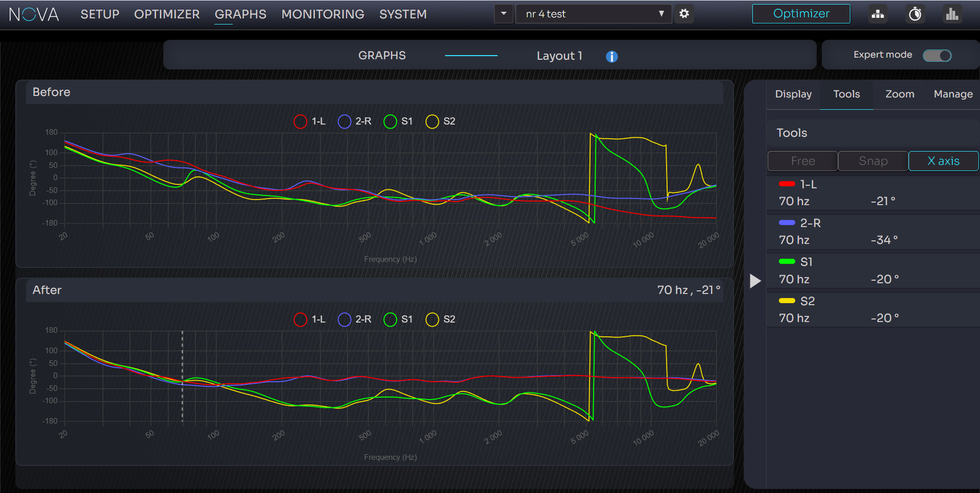The width and height of the screenshot is (980, 493).
Task: Click the green S1 color swatch in Tools
Action: pyautogui.click(x=787, y=261)
